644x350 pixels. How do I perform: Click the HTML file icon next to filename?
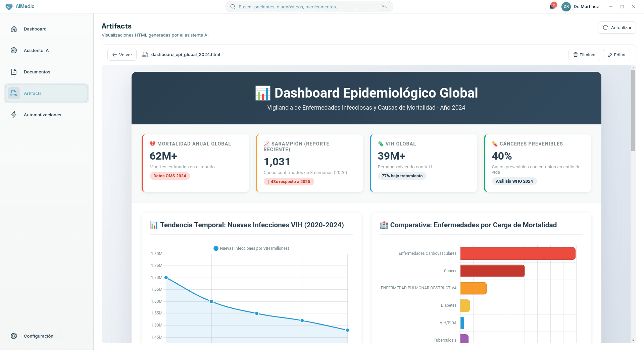click(x=145, y=54)
